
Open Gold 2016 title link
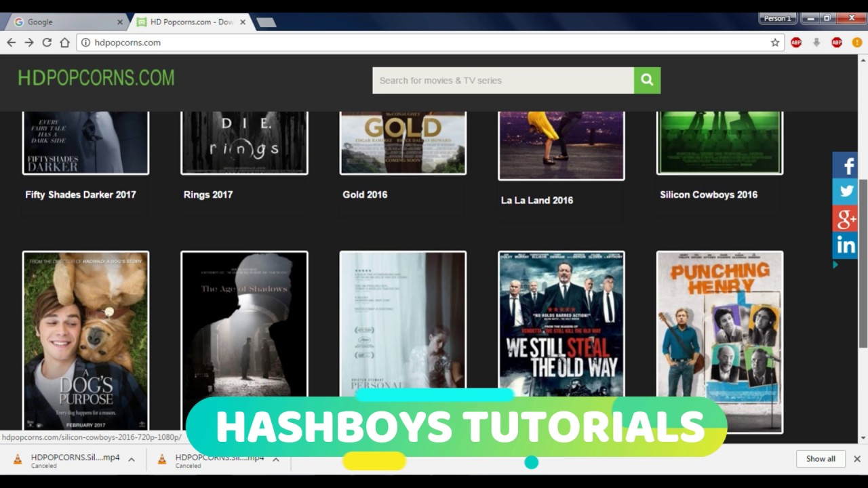[x=365, y=195]
